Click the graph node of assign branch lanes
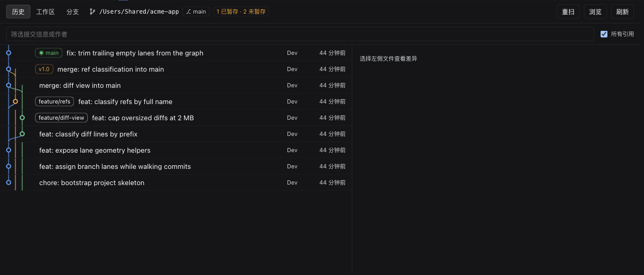The height and width of the screenshot is (275, 644). 8,166
